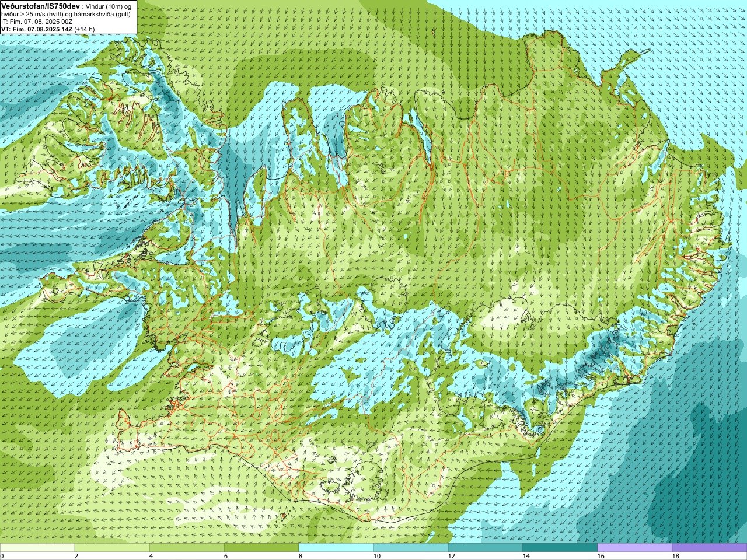The height and width of the screenshot is (560, 747).
Task: Choose the 10–12 m/s turquoise legend swatch
Action: click(x=411, y=548)
